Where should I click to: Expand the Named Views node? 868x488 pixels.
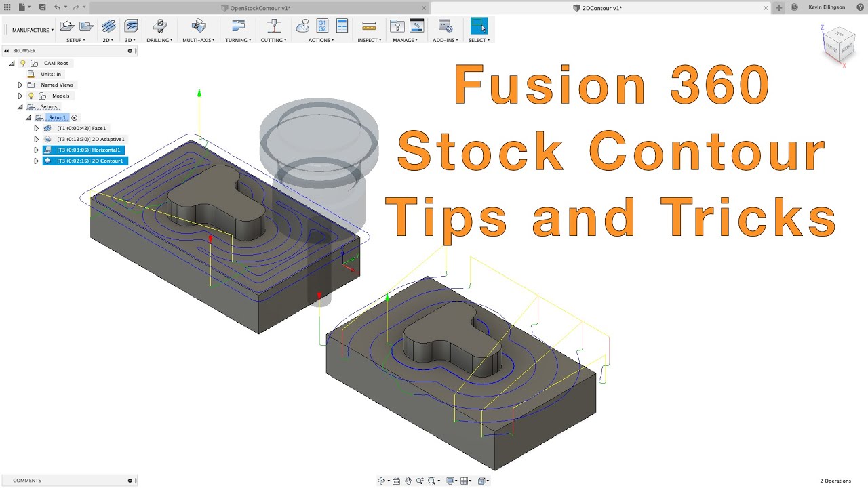click(20, 85)
